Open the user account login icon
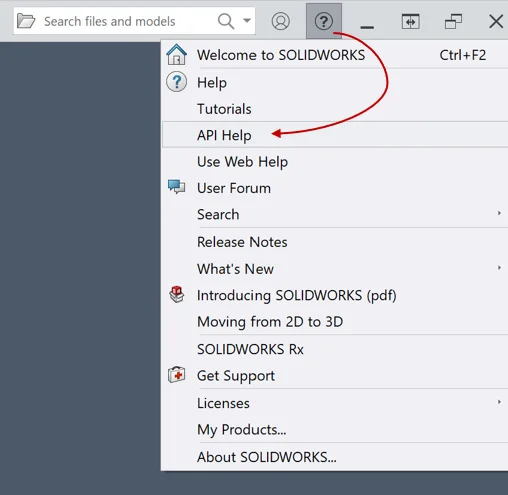 tap(281, 21)
